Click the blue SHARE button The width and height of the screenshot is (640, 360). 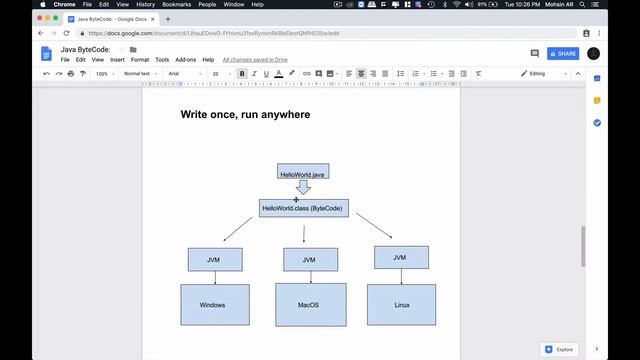coord(563,53)
